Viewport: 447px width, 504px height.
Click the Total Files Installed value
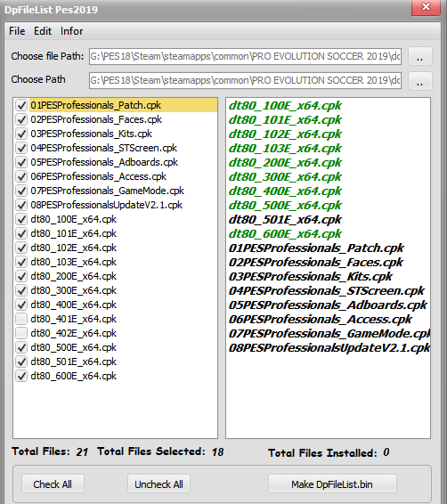click(386, 452)
